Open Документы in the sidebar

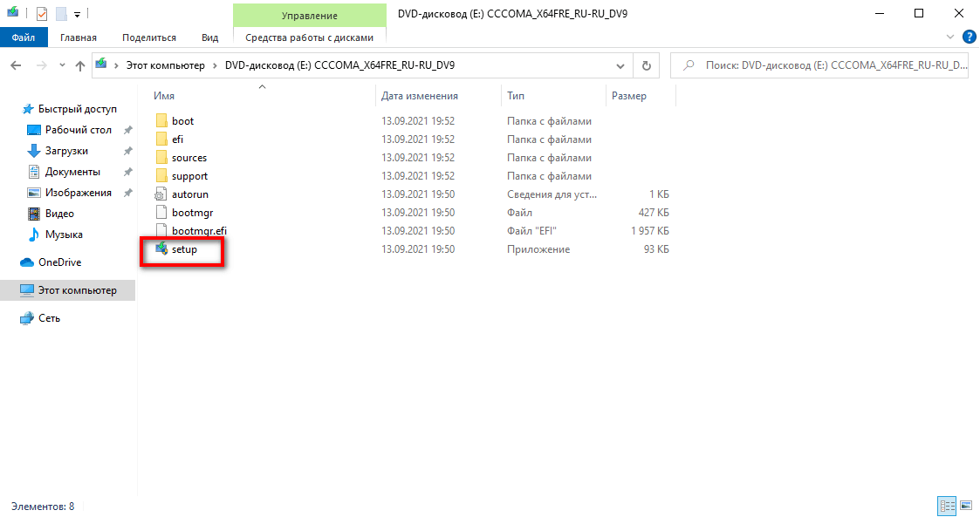pos(72,172)
